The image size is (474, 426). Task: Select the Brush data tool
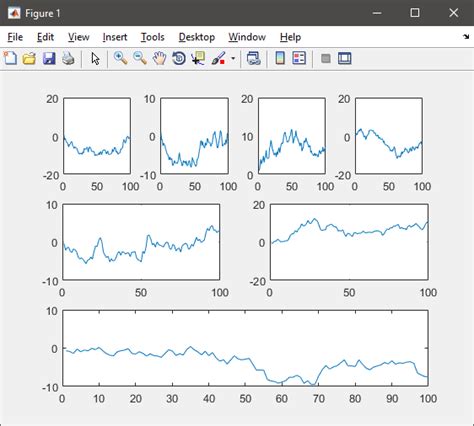click(218, 58)
